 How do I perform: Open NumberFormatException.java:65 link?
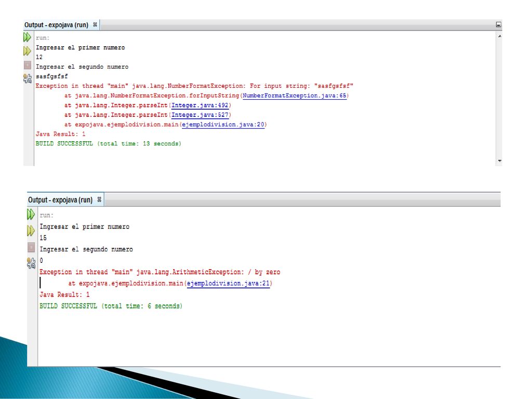(x=295, y=96)
